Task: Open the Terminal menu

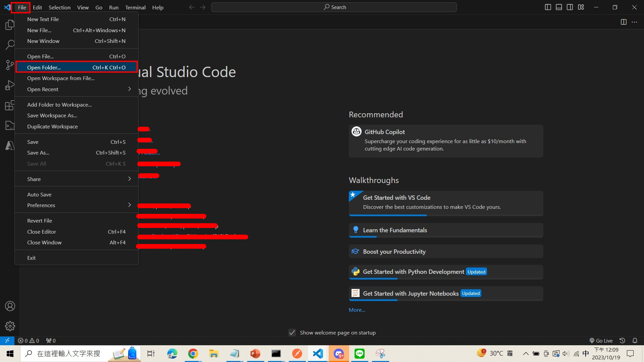Action: click(135, 7)
